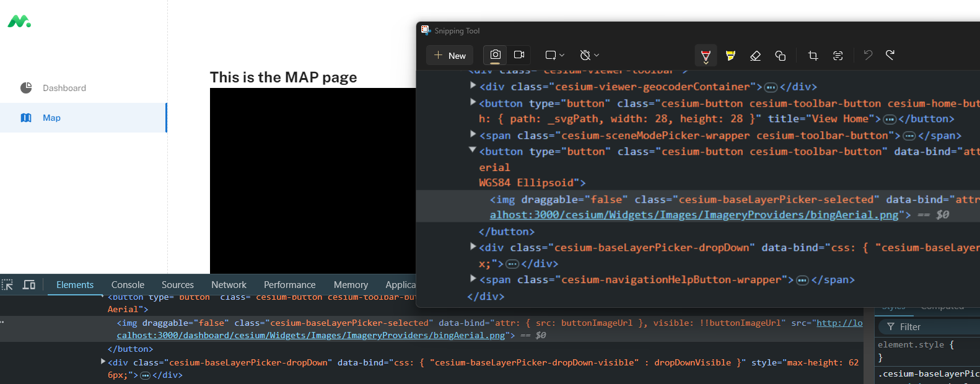Click the black map canvas area
The width and height of the screenshot is (980, 384).
(x=313, y=181)
